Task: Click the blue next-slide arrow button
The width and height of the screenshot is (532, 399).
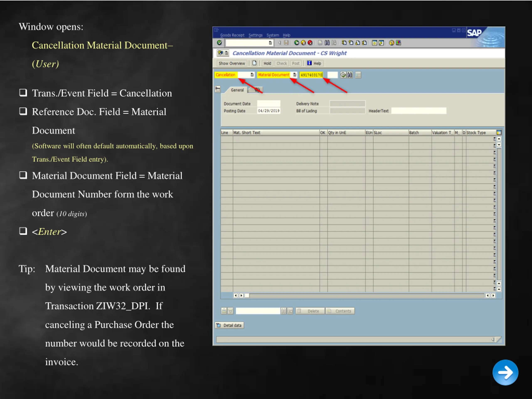Action: (505, 372)
